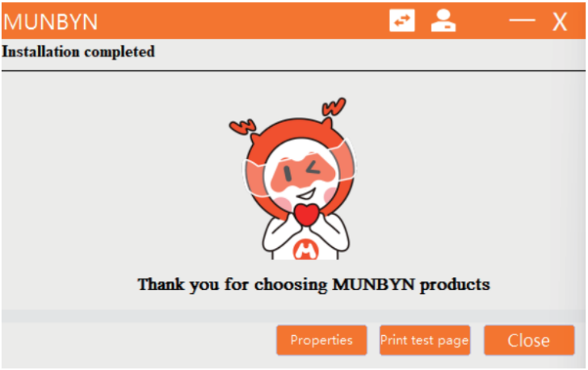Click the MUNBYN title text
Image resolution: width=588 pixels, height=370 pixels.
pos(51,22)
